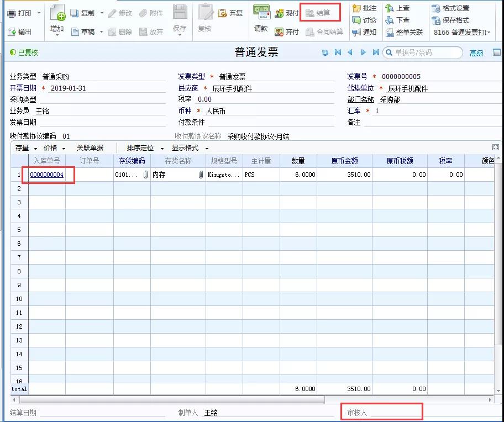Click the refresh icon beside navigation arrows

click(325, 52)
